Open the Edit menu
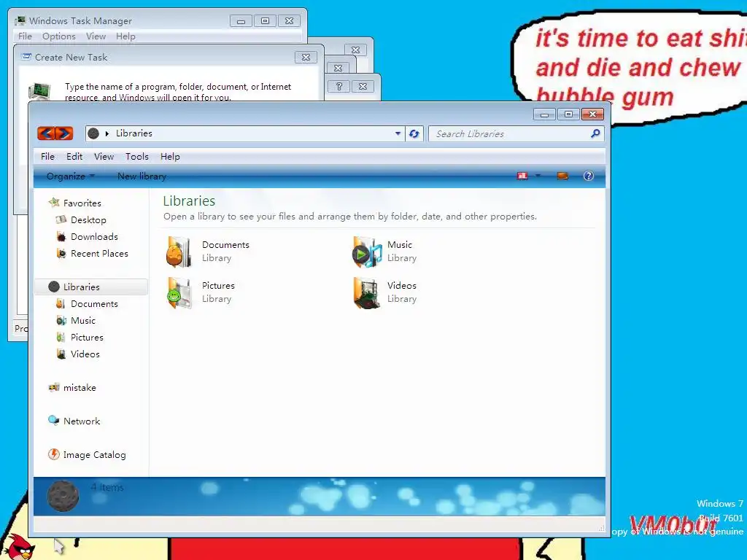This screenshot has width=747, height=560. coord(74,157)
